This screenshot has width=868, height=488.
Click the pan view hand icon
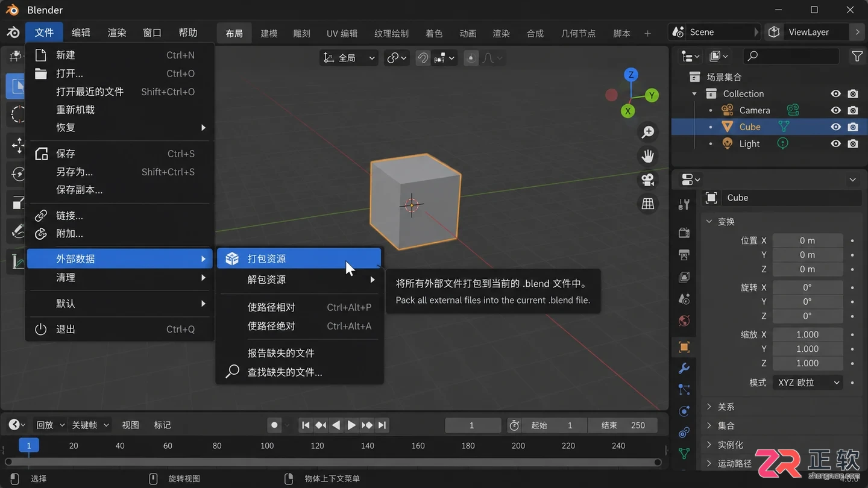(648, 156)
